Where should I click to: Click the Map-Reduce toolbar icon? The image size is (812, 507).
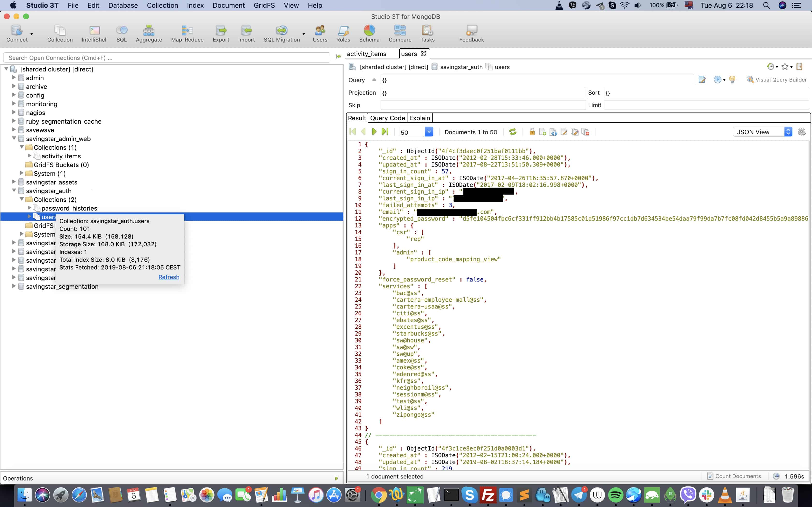point(187,34)
